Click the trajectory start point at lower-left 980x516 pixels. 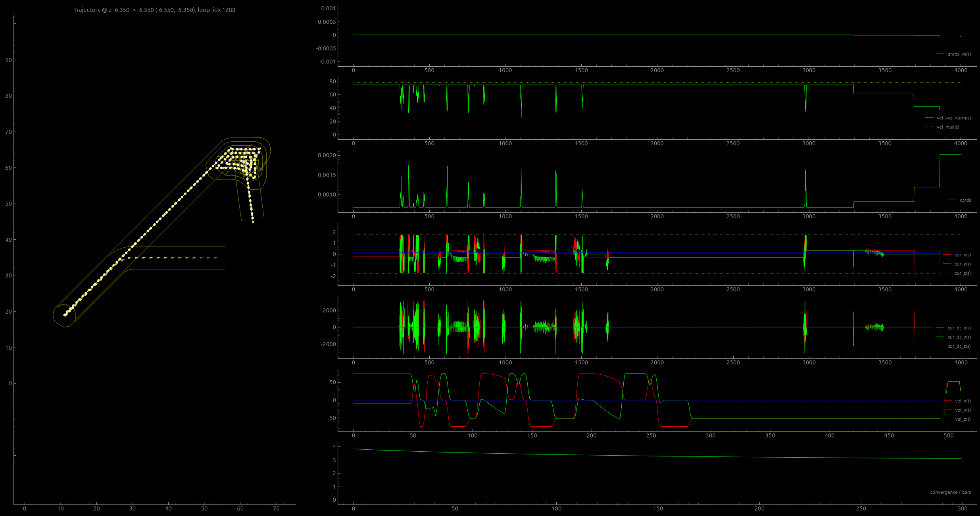65,315
